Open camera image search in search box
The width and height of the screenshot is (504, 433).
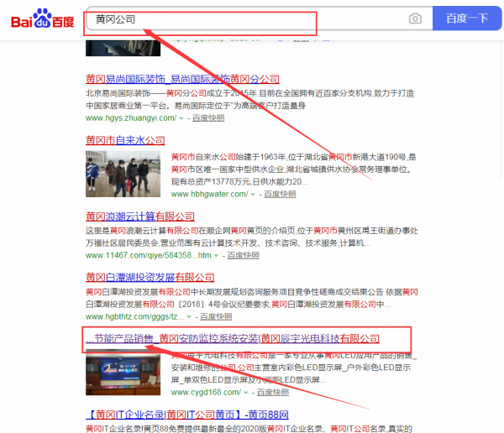pos(415,18)
